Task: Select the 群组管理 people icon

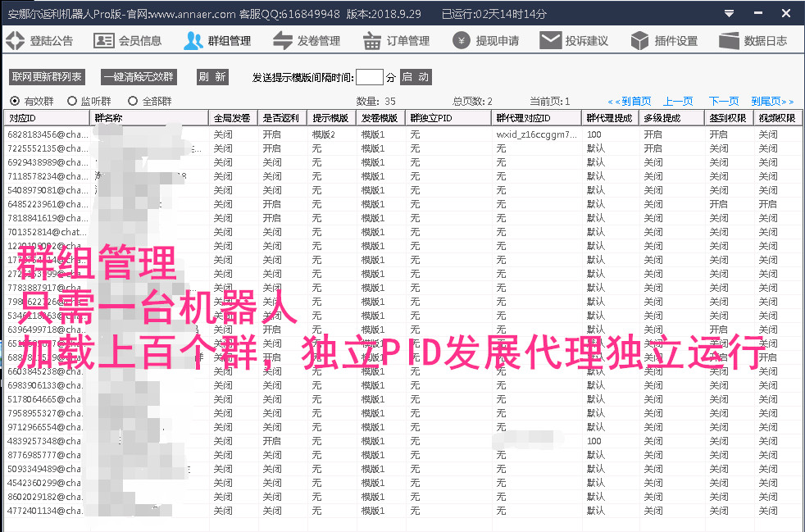Action: (193, 40)
